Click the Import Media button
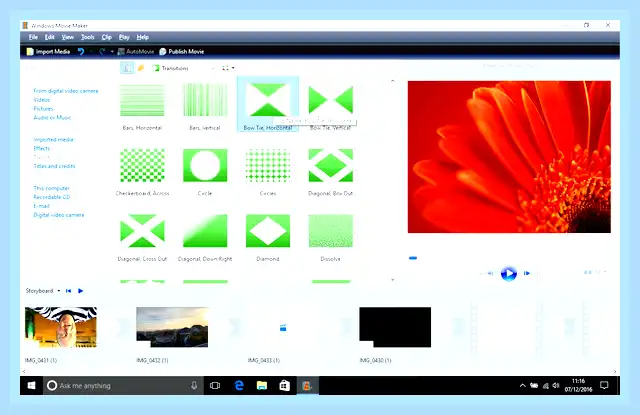The width and height of the screenshot is (640, 415). tap(48, 51)
